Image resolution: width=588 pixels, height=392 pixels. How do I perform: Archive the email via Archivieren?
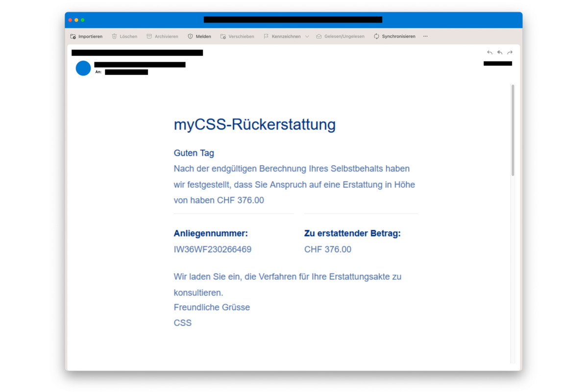click(162, 36)
